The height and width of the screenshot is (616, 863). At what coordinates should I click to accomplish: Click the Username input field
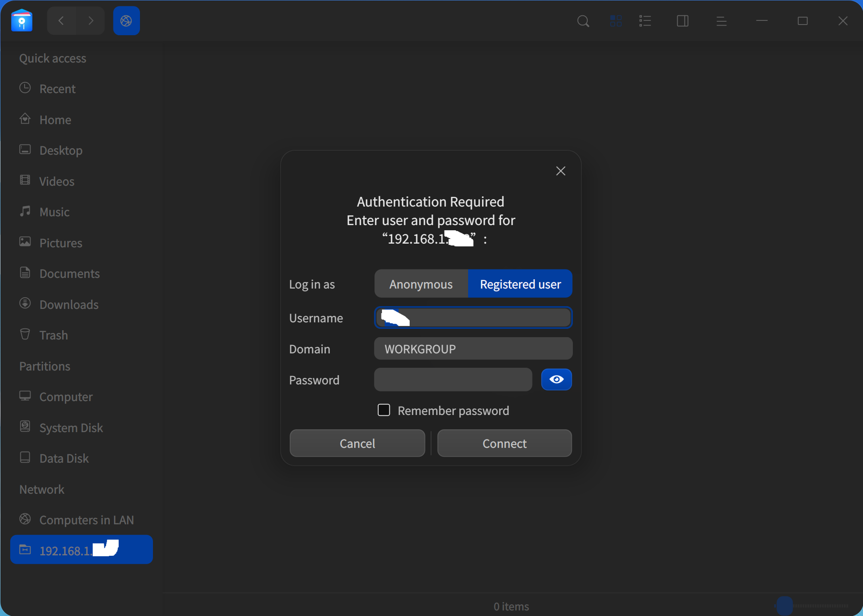[473, 318]
